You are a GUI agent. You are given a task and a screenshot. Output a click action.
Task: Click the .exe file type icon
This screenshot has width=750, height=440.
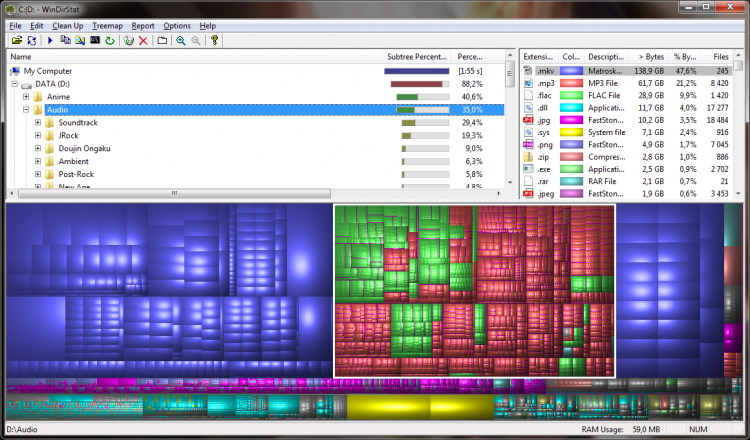click(x=528, y=169)
